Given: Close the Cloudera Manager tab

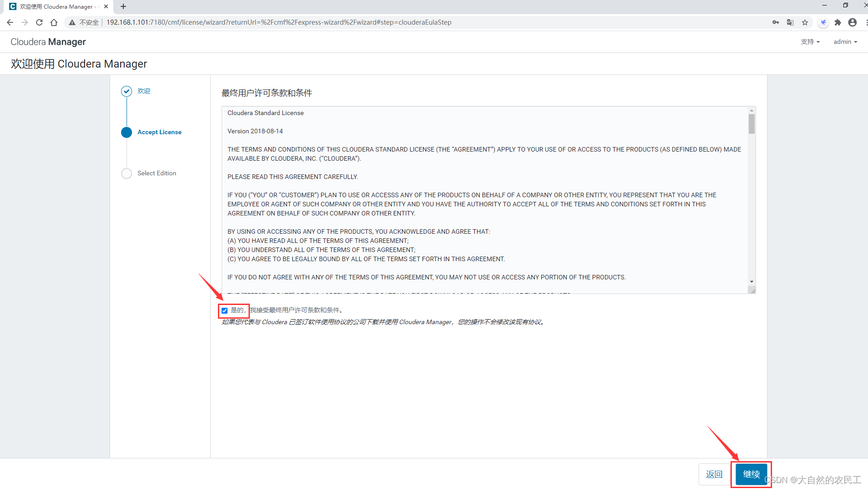Looking at the screenshot, I should (x=106, y=6).
